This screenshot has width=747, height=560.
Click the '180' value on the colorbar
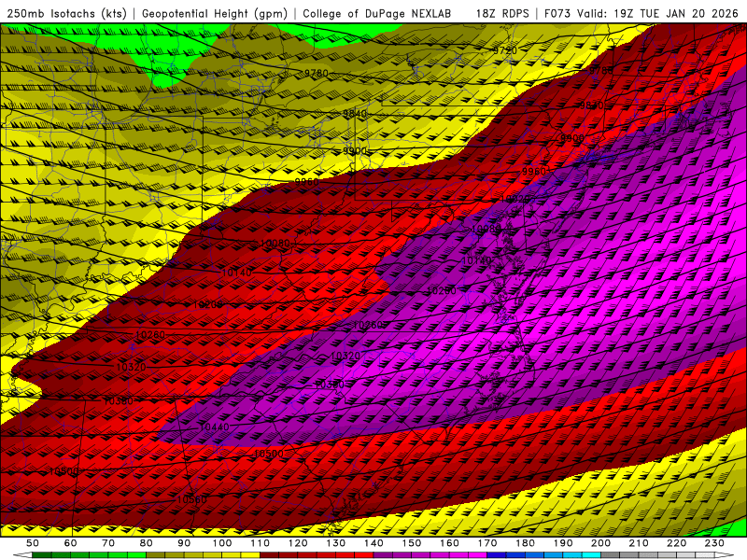click(x=525, y=543)
